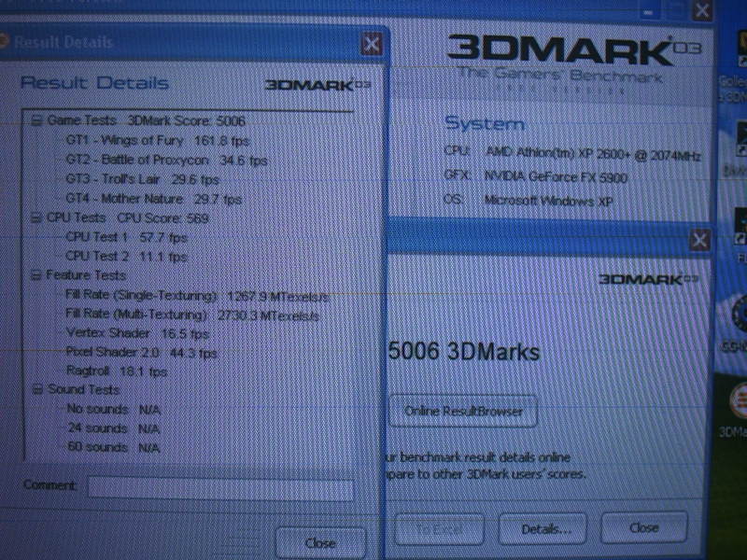747x560 pixels.
Task: Click the To Excel button
Action: tap(439, 529)
